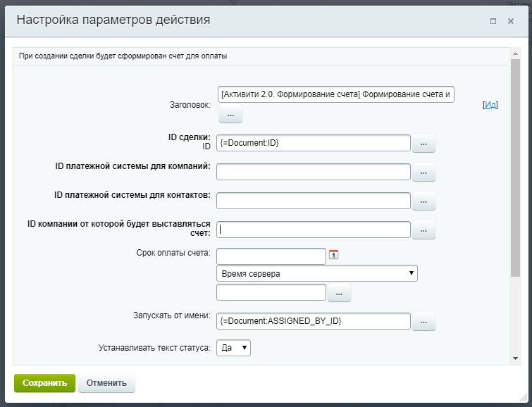Open the Устанавливать текст статуса dropdown

[233, 347]
